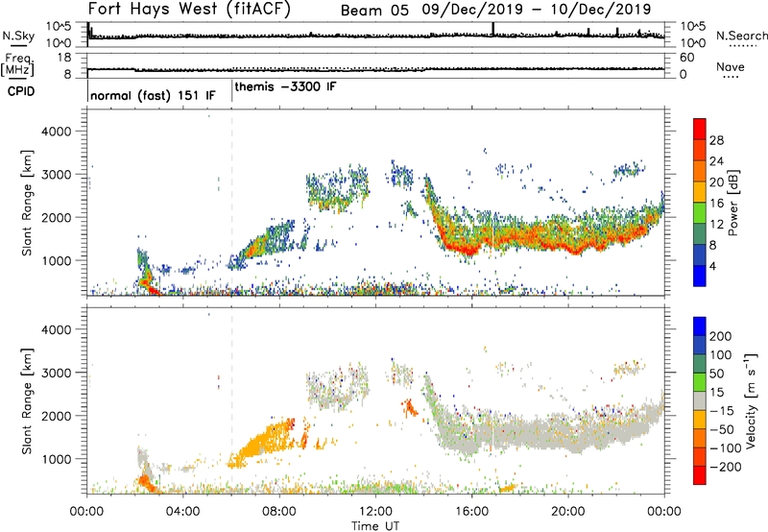
Task: Click the blue bottom of the power colorbar
Action: coord(700,276)
